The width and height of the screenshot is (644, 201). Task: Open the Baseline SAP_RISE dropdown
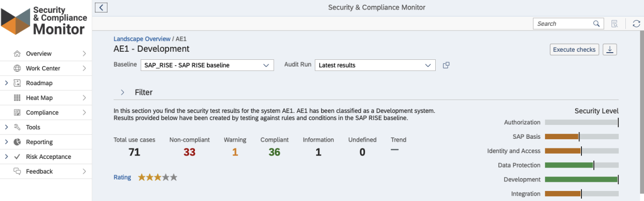tap(207, 65)
